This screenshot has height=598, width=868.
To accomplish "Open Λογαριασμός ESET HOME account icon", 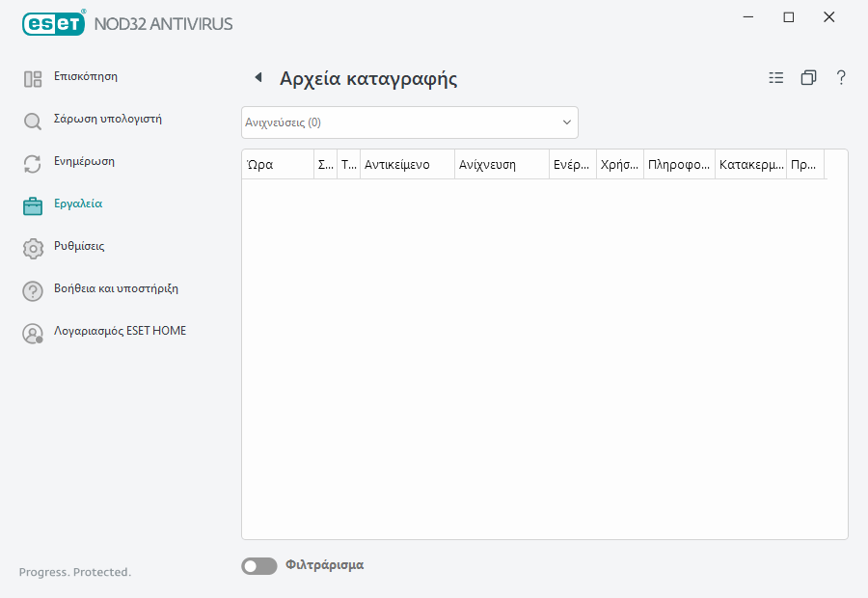I will pyautogui.click(x=32, y=332).
